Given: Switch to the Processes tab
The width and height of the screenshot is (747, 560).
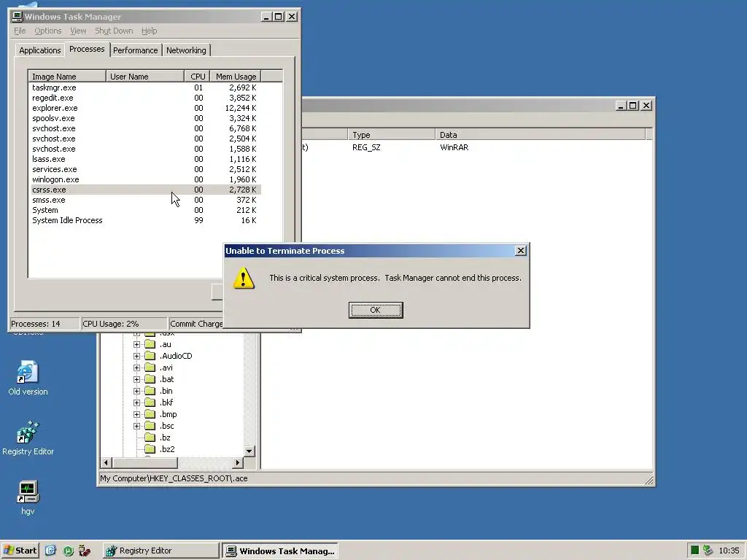Looking at the screenshot, I should click(x=87, y=49).
